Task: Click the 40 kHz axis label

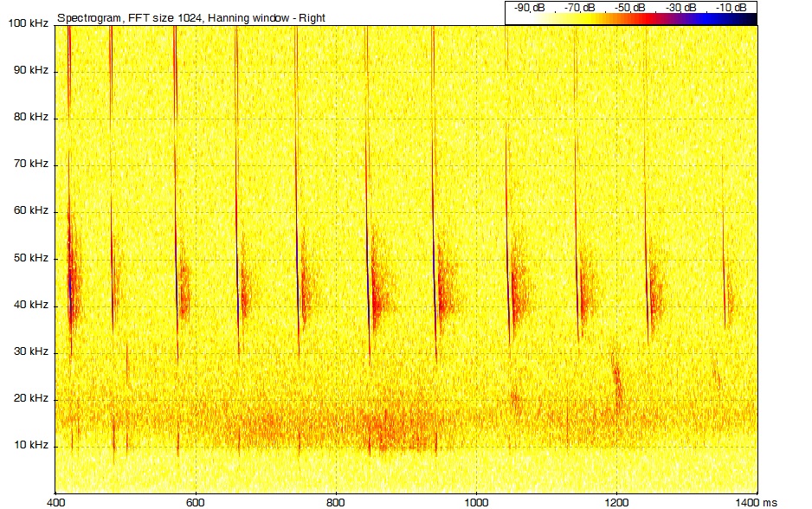Action: 31,305
